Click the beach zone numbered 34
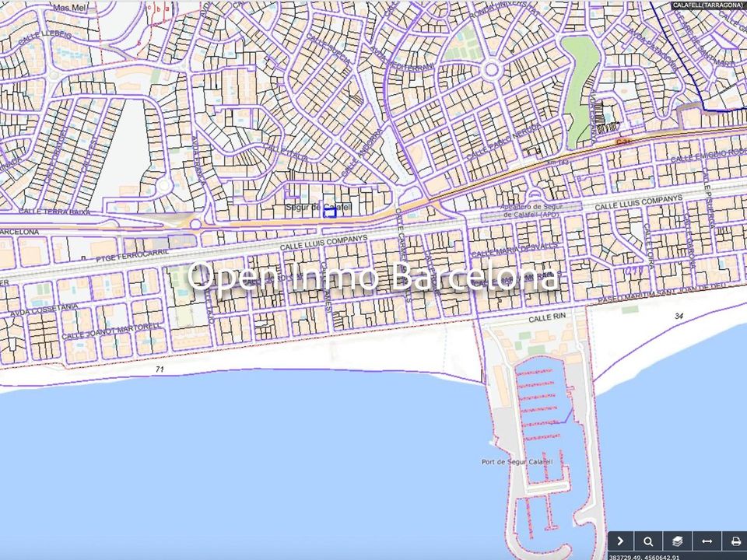Viewport: 747px width, 560px height. coord(679,315)
